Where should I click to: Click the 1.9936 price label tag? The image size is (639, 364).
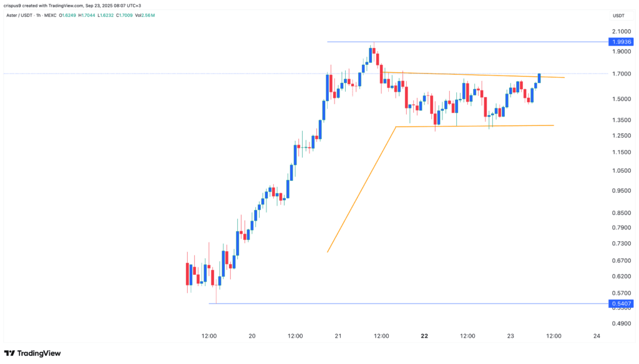[x=622, y=42]
